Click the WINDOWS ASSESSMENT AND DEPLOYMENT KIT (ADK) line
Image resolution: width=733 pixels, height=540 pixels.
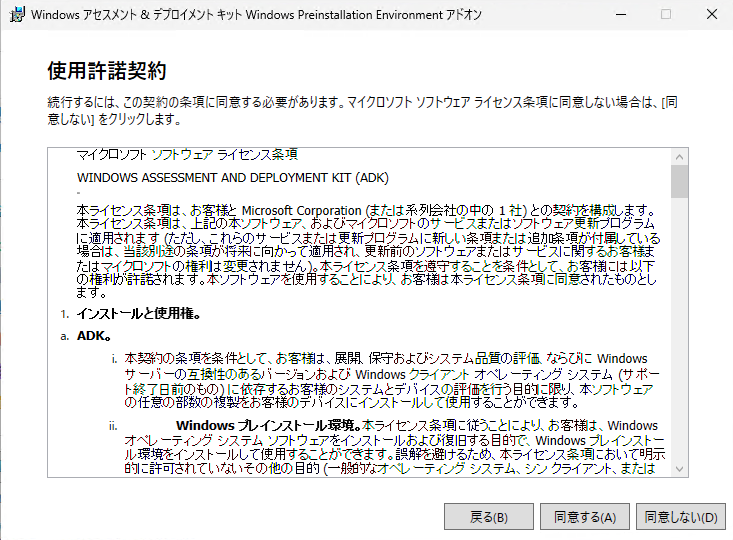point(233,178)
